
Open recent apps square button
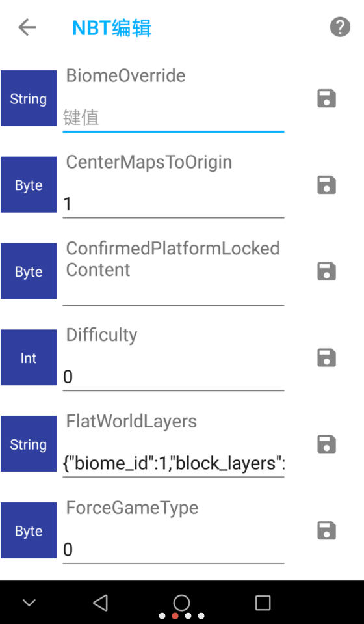263,603
